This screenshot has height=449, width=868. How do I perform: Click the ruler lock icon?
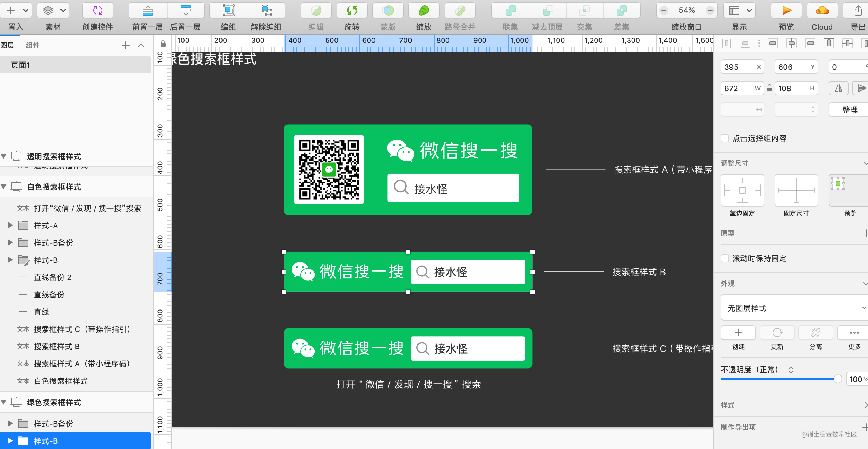[x=163, y=44]
